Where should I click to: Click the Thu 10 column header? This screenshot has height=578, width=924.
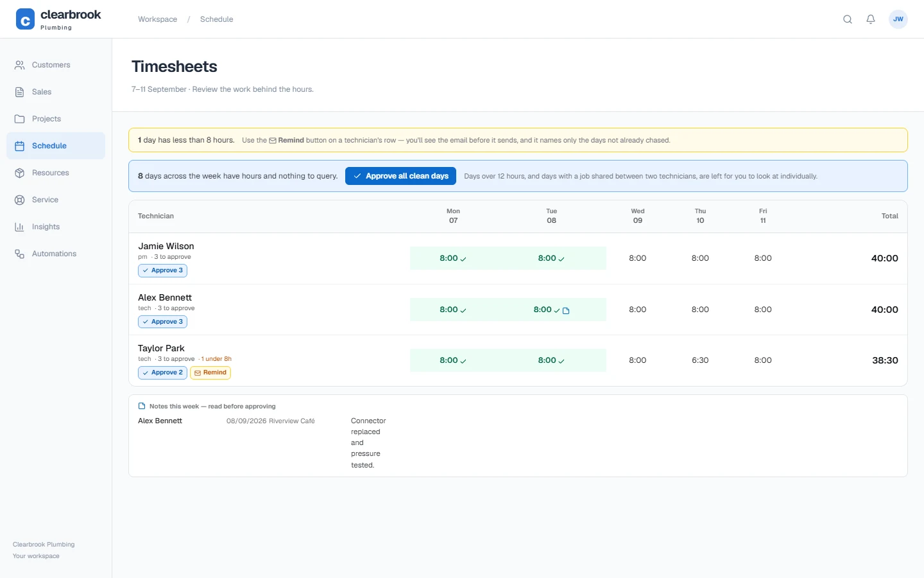(700, 216)
